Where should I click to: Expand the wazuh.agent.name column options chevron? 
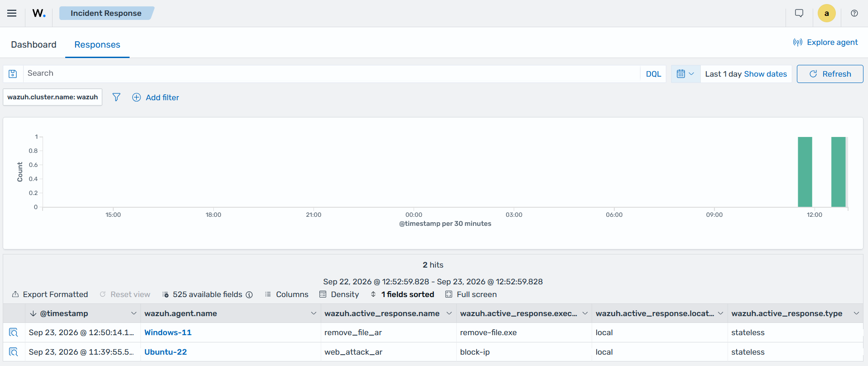pyautogui.click(x=313, y=313)
